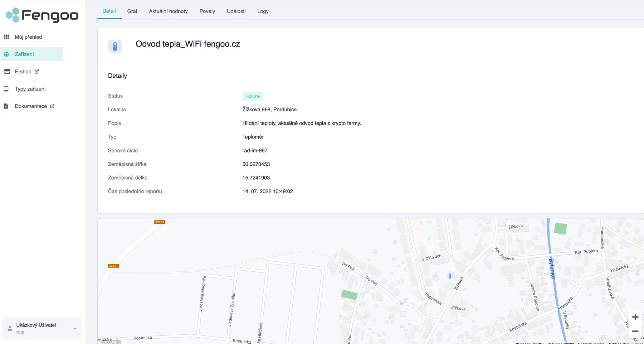The height and width of the screenshot is (344, 644).
Task: Click the Fengoo logo
Action: (x=42, y=15)
